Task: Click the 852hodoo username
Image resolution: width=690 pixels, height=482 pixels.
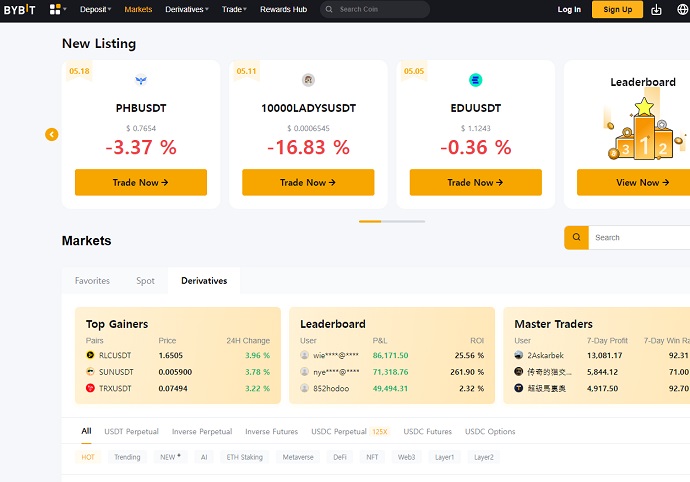Action: pyautogui.click(x=331, y=388)
